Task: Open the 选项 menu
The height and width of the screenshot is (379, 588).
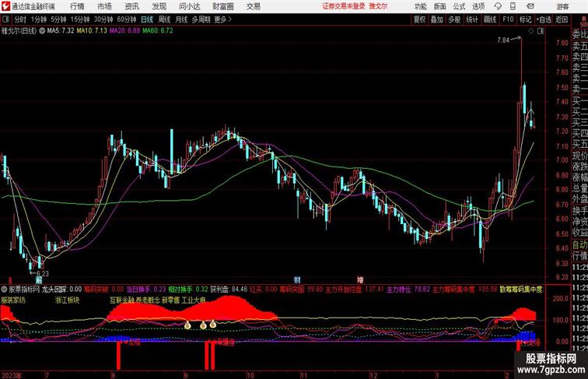Action: click(x=478, y=6)
